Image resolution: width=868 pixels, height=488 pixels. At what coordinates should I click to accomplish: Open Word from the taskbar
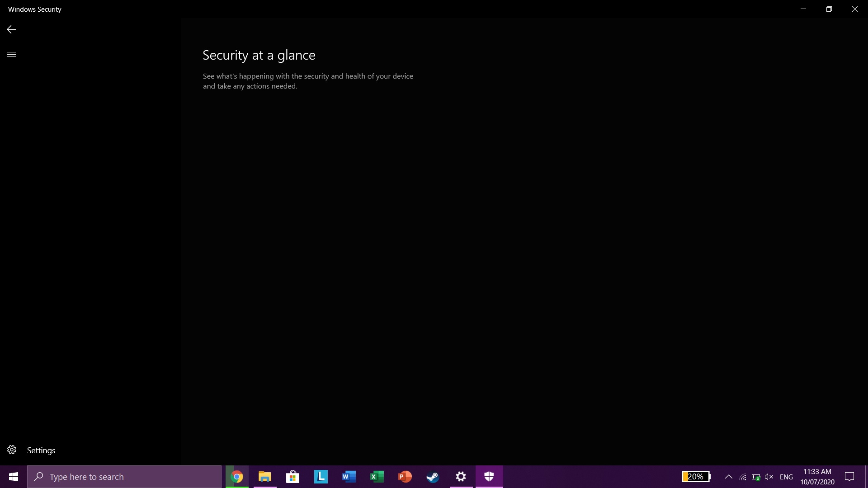pos(349,477)
